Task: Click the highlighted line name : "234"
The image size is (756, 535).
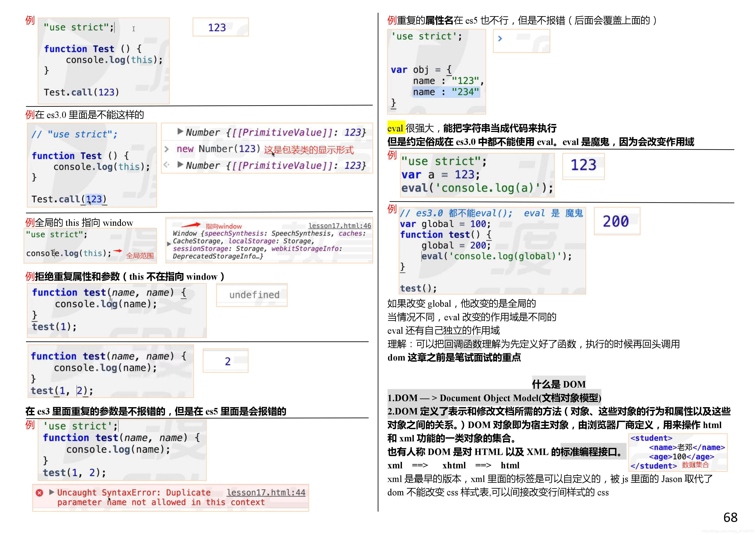Action: (446, 92)
